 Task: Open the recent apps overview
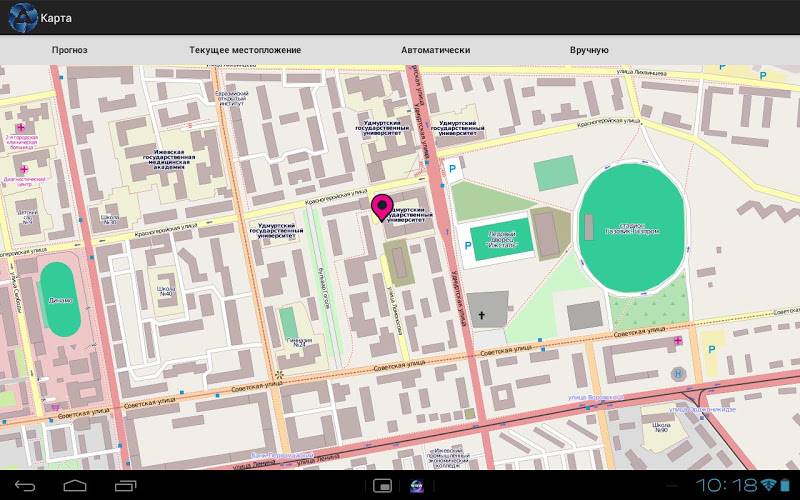(125, 485)
